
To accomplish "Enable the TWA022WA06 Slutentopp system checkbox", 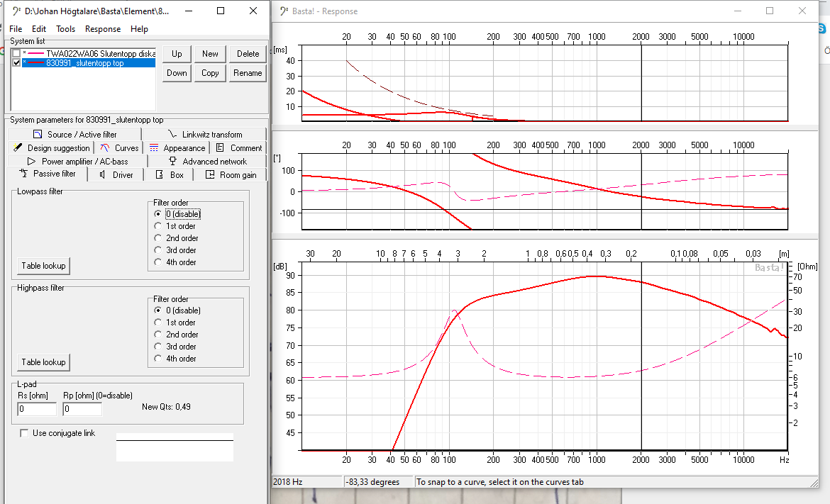I will [16, 53].
